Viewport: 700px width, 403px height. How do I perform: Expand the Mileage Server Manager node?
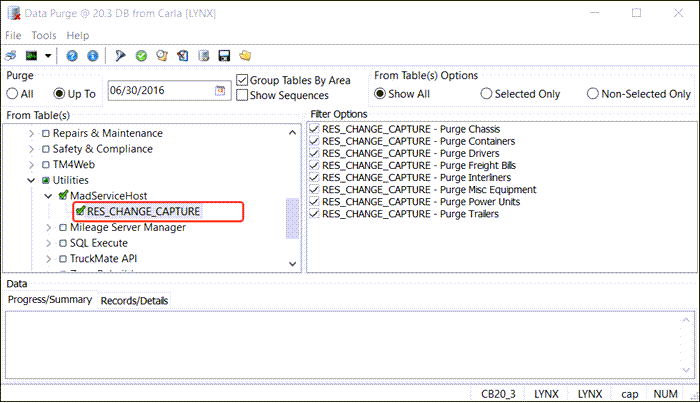pos(48,227)
